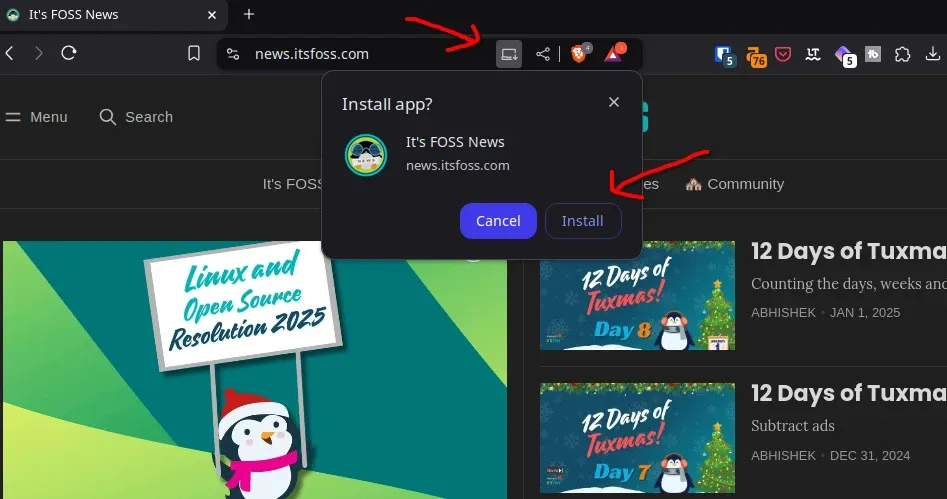Screen dimensions: 947x499
Task: Open the Community nav link
Action: [x=734, y=184]
